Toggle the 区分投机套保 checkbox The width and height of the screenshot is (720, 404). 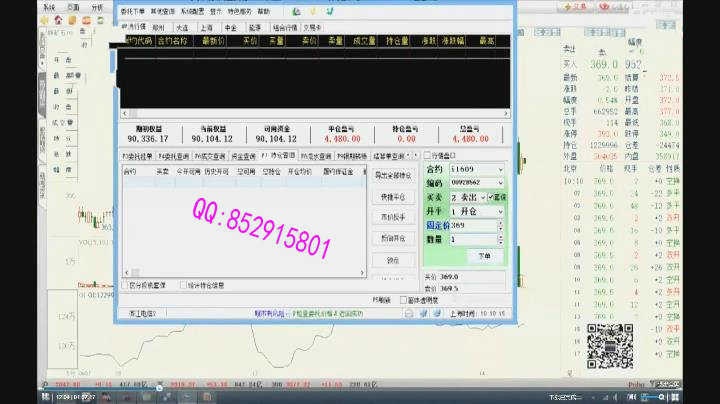click(126, 285)
